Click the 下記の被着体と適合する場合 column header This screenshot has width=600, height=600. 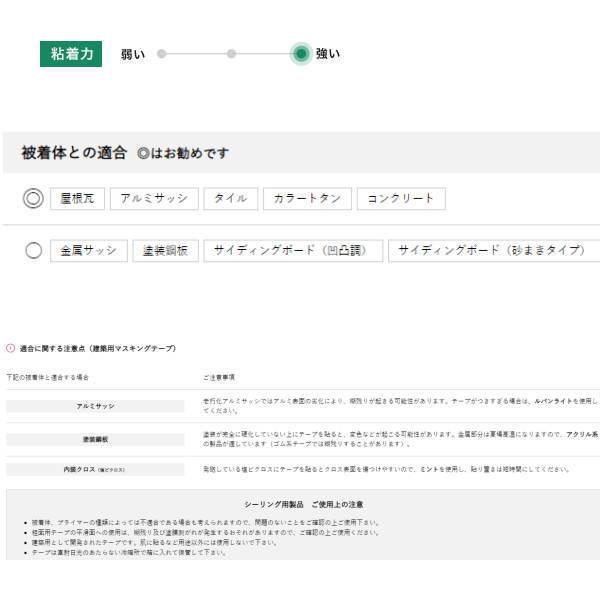pos(48,377)
